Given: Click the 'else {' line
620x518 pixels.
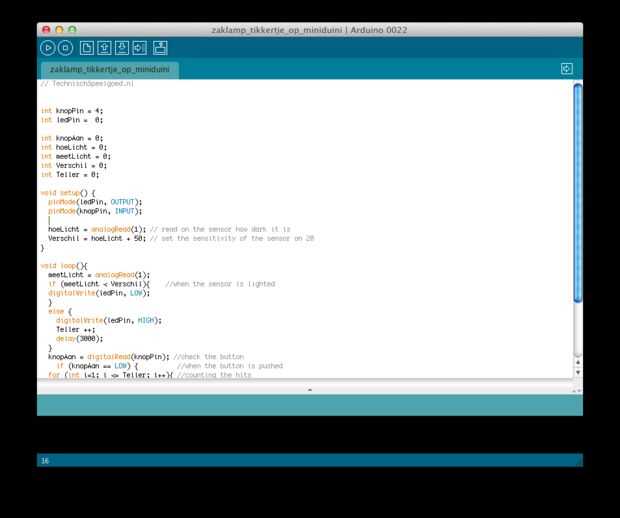Looking at the screenshot, I should coord(60,311).
